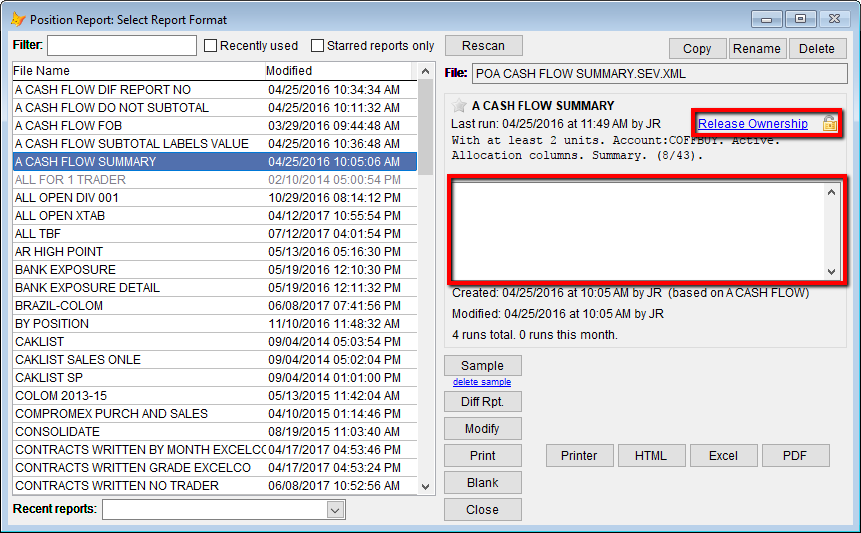Click the file list scroll down arrow
Screen dimensions: 861x533
click(x=425, y=486)
